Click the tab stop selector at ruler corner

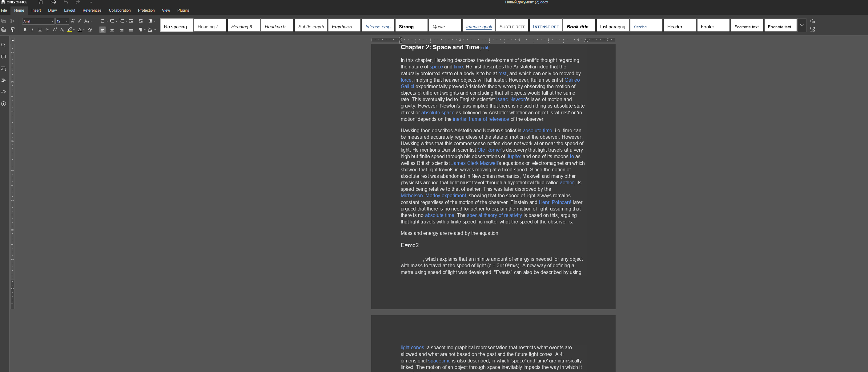pyautogui.click(x=13, y=40)
